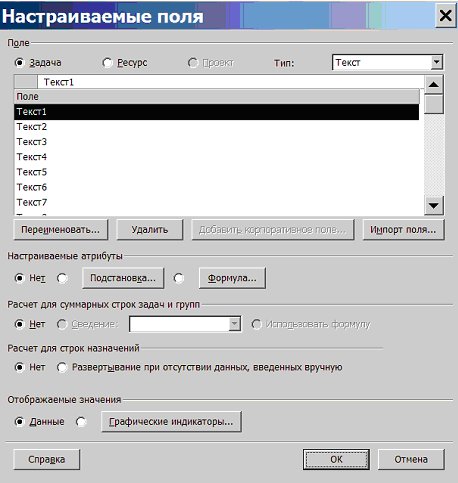The width and height of the screenshot is (458, 483).
Task: Open the Подстановка lookup settings
Action: (x=123, y=278)
